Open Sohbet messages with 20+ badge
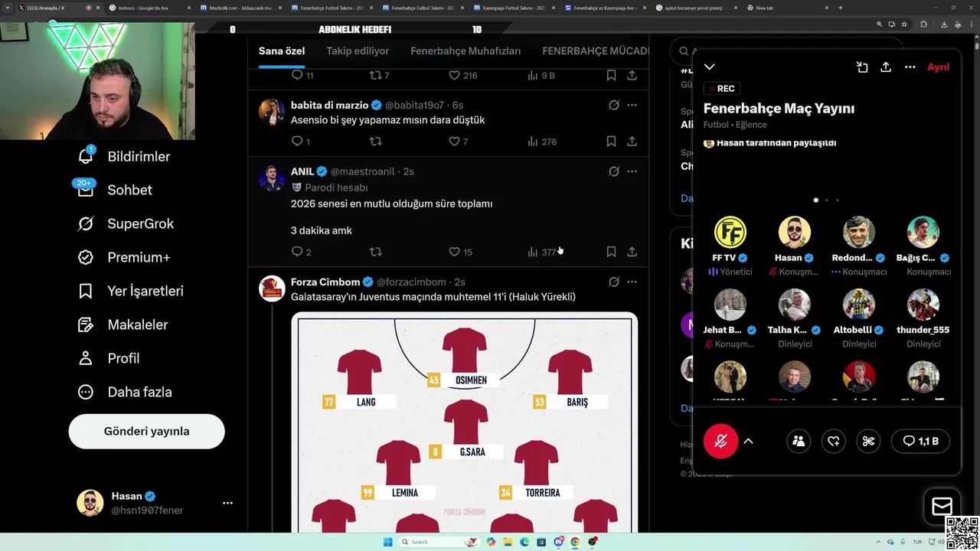Screen dimensions: 980x551 tap(114, 190)
